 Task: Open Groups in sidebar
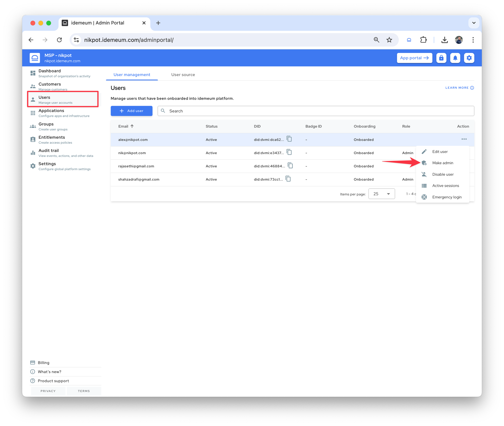pyautogui.click(x=63, y=126)
